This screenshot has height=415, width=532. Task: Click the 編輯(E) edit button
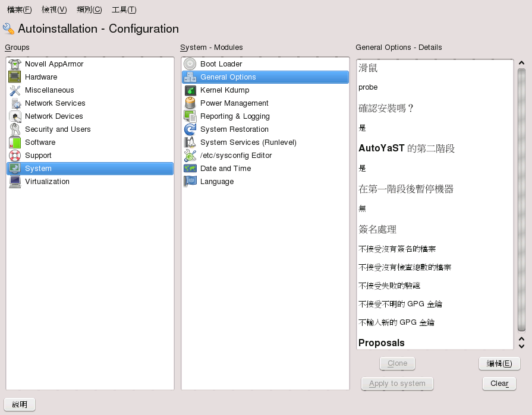click(x=499, y=363)
